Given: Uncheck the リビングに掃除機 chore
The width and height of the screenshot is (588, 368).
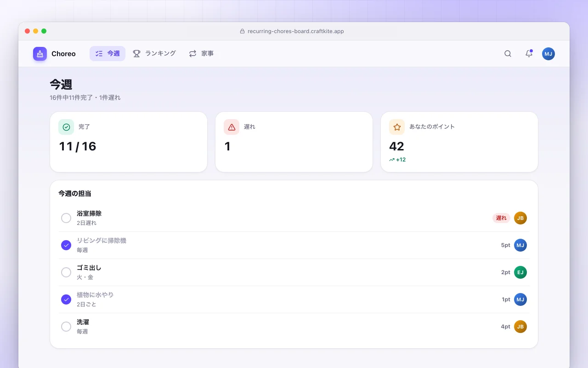Looking at the screenshot, I should tap(66, 245).
